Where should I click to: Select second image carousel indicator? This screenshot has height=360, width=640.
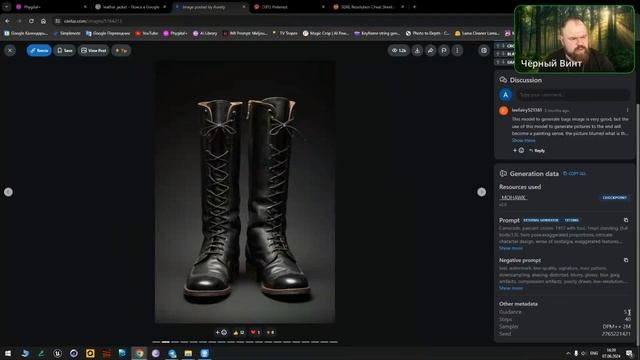(x=166, y=342)
